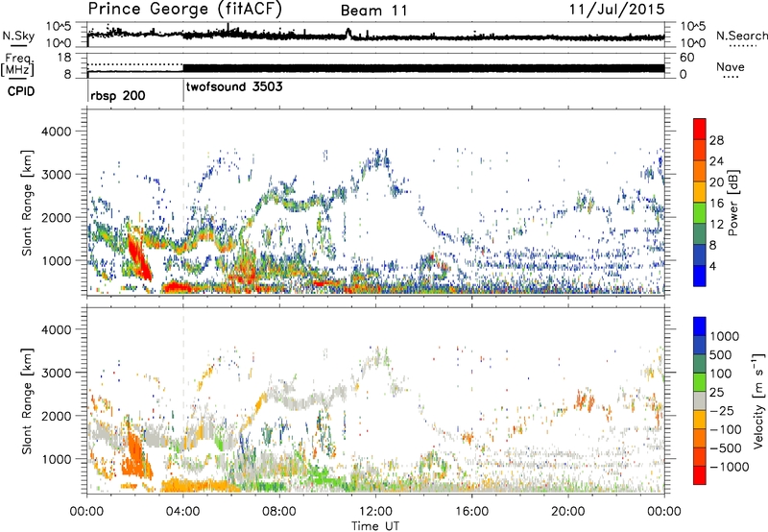Click velocity panel 'Slant Range [km]' label

pyautogui.click(x=27, y=400)
